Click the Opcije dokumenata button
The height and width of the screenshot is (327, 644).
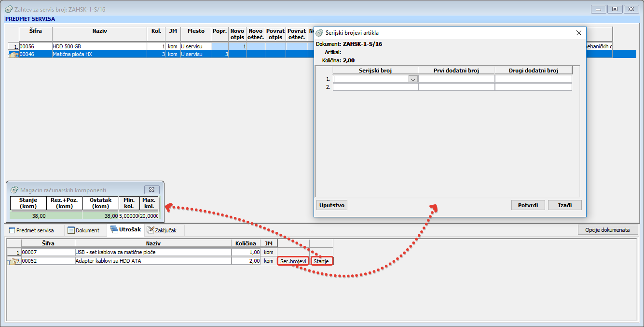pyautogui.click(x=608, y=230)
